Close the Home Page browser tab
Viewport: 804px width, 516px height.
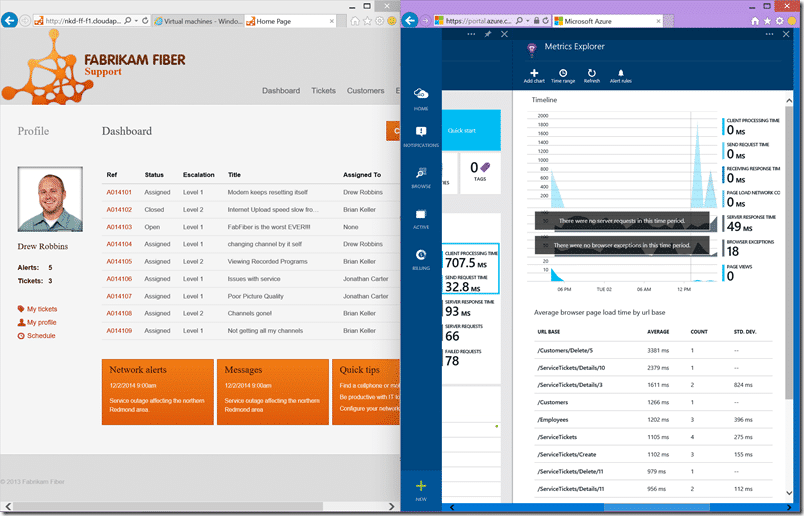pos(332,21)
